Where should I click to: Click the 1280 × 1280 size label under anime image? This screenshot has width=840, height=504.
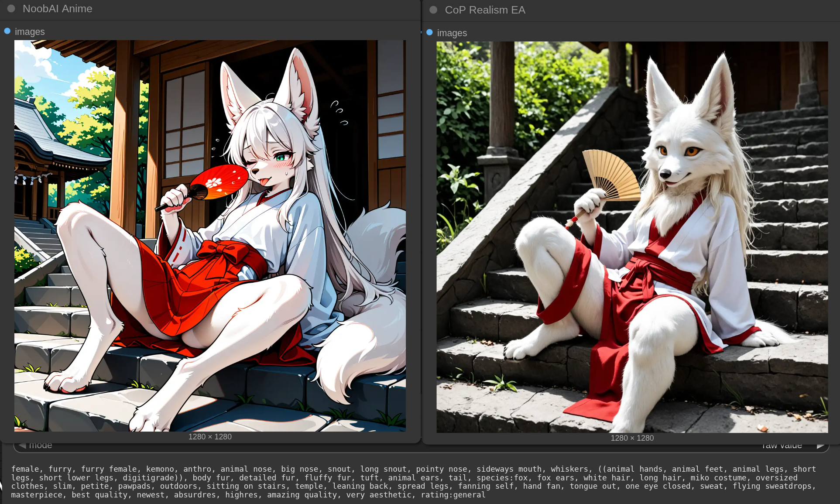click(210, 437)
